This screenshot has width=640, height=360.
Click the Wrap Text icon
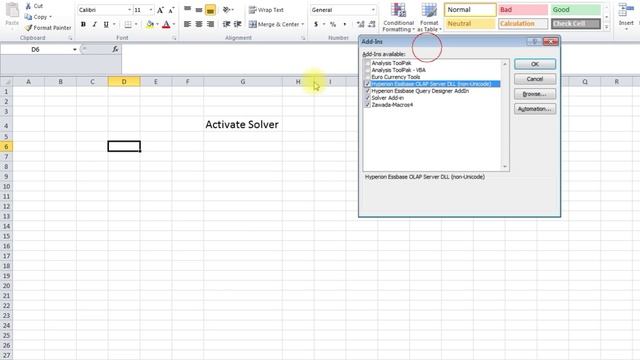[253, 10]
